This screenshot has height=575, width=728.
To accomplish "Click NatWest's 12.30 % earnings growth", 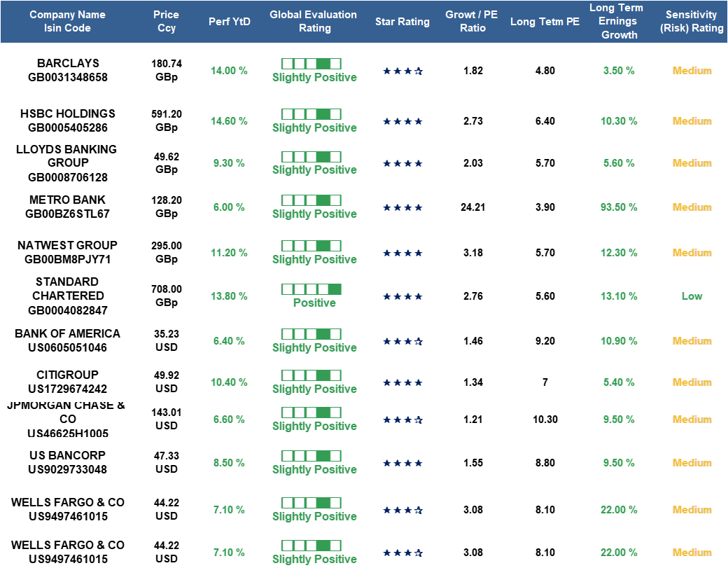I will tap(619, 253).
